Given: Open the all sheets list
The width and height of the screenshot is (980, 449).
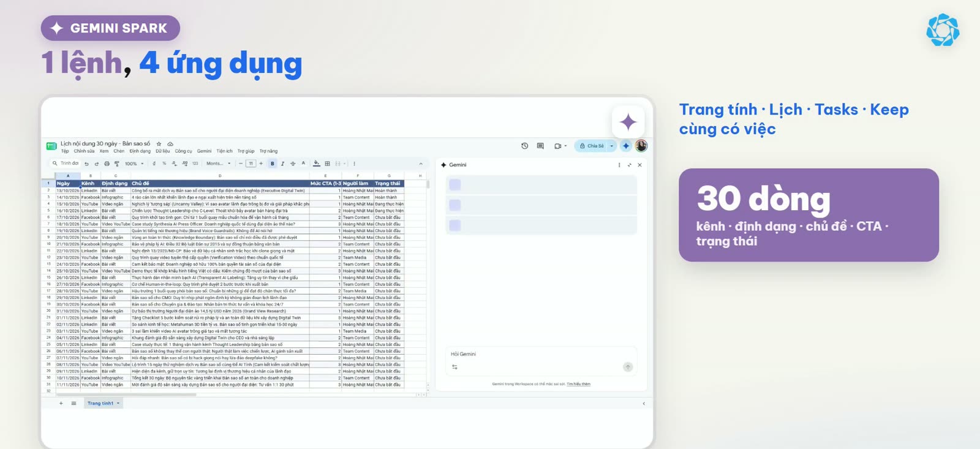Looking at the screenshot, I should pos(73,403).
